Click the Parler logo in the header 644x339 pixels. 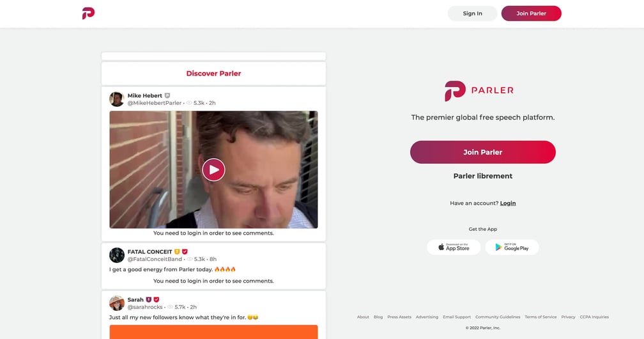88,13
